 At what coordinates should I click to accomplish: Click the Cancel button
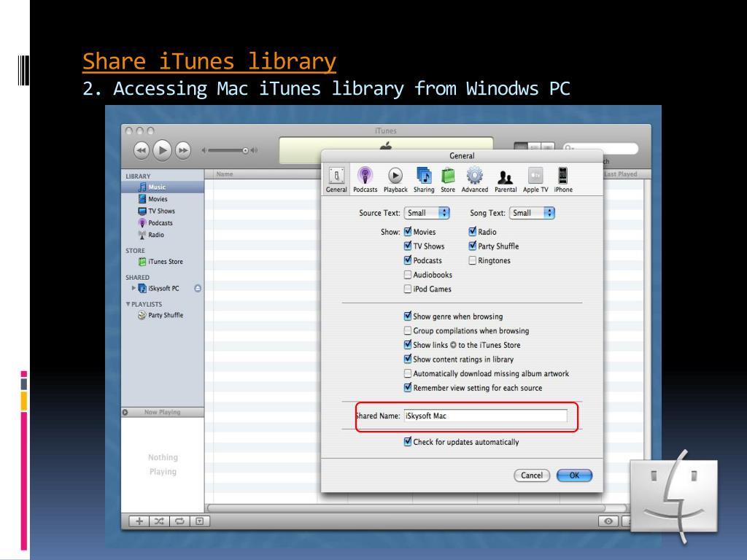532,475
